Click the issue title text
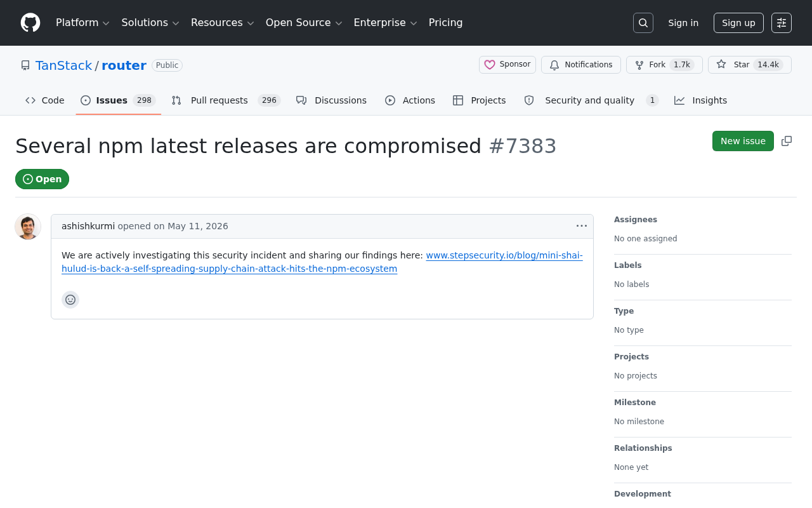 249,146
